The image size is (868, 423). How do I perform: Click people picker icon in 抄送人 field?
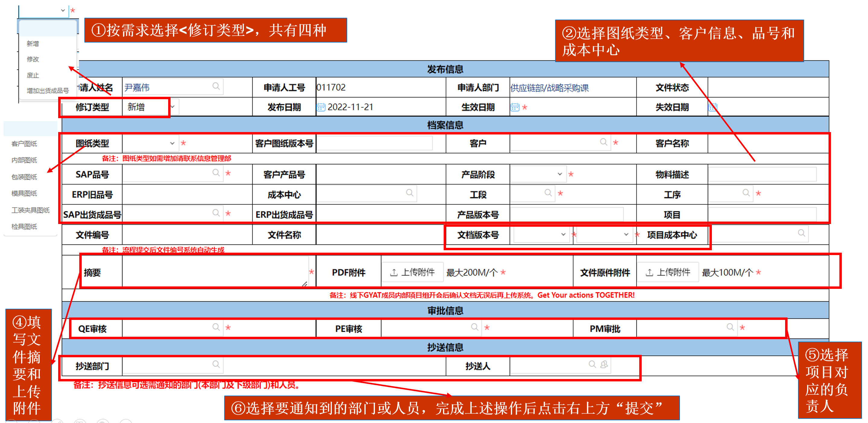point(604,364)
